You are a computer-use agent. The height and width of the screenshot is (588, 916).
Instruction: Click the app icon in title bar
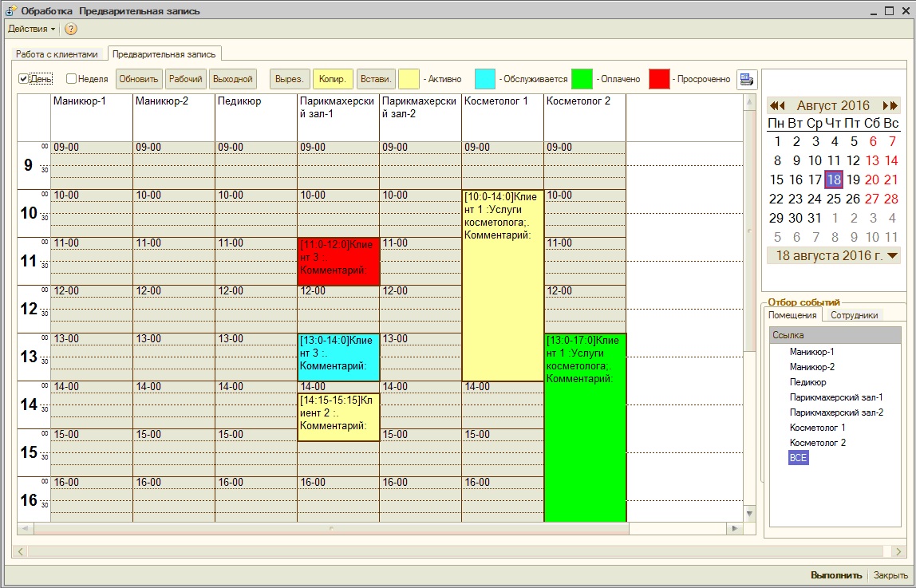pos(10,11)
